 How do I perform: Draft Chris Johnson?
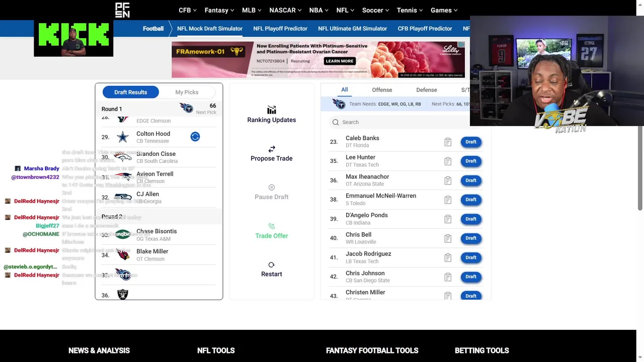point(471,277)
